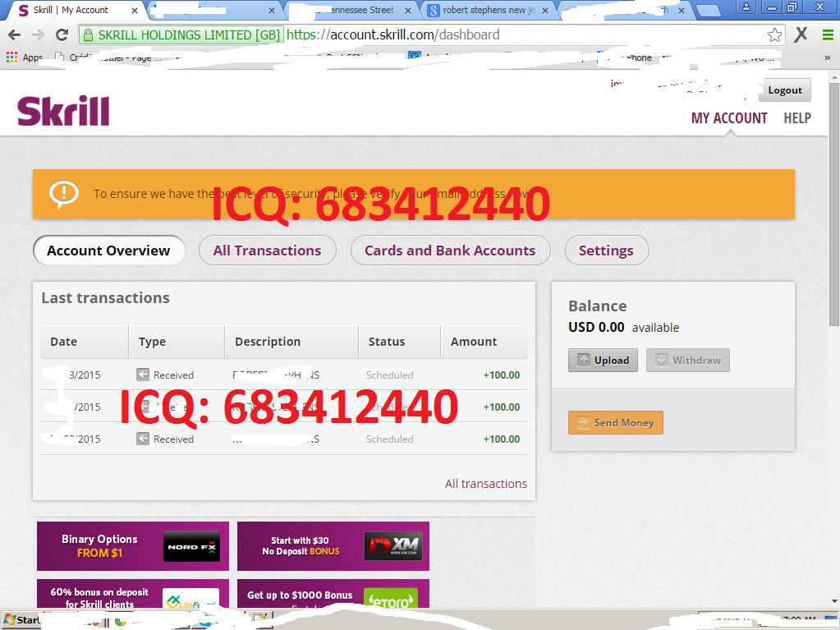Screen dimensions: 840x630
Task: Open HELP navigation item
Action: [797, 117]
